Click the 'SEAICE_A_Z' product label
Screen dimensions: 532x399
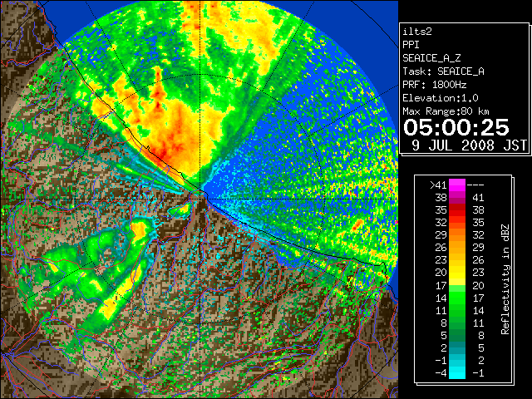coord(431,58)
